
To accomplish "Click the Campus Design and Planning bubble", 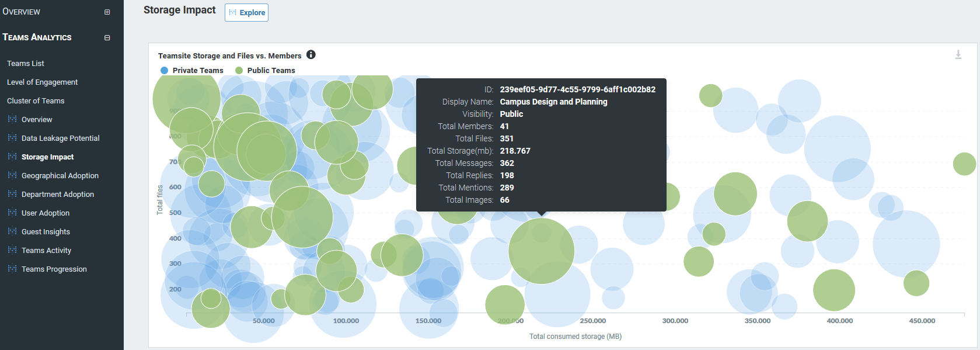I will [x=541, y=251].
